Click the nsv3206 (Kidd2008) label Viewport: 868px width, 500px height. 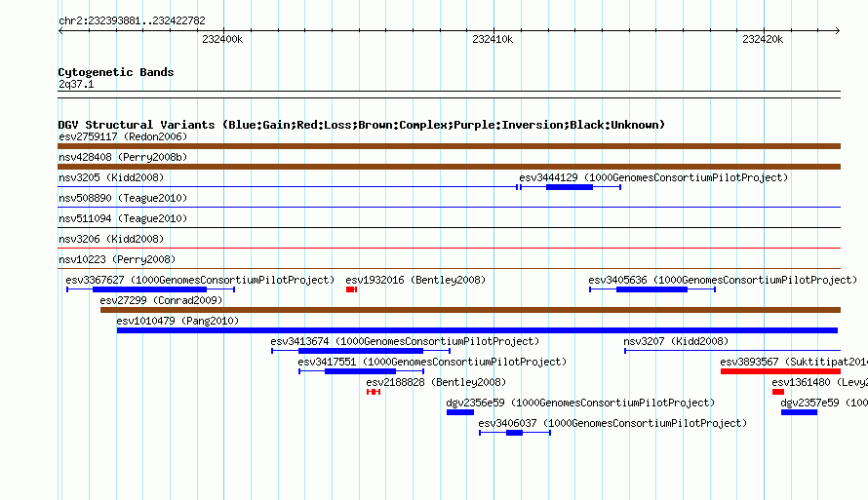pyautogui.click(x=111, y=239)
